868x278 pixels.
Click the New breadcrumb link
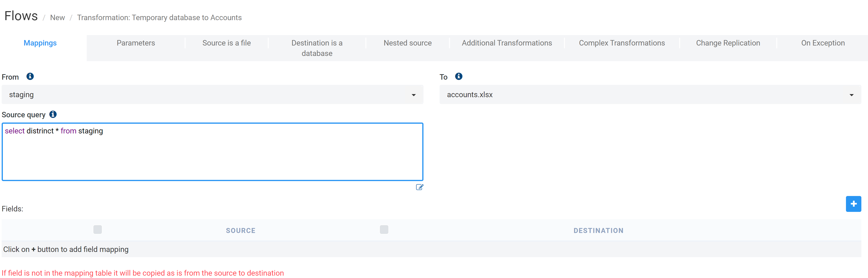[57, 18]
